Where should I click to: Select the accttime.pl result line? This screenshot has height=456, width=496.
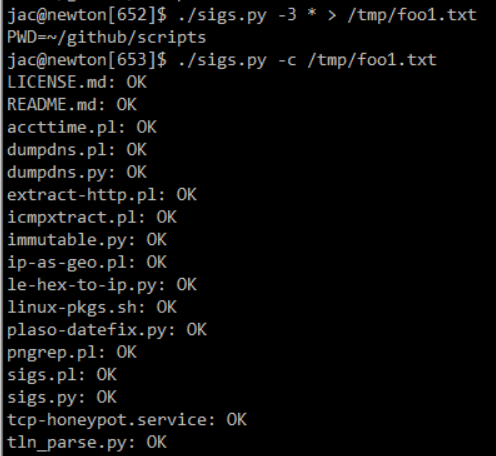click(x=82, y=128)
